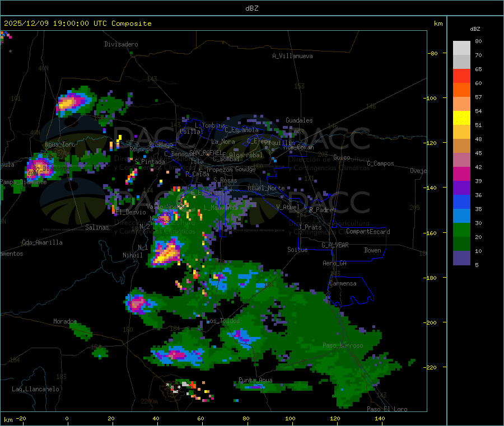The image size is (504, 426).
Task: Click the V_Atuel label
Action: tap(288, 207)
